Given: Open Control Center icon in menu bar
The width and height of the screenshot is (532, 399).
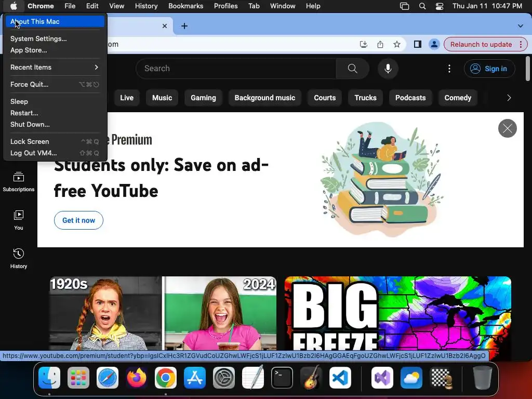Looking at the screenshot, I should tap(440, 6).
